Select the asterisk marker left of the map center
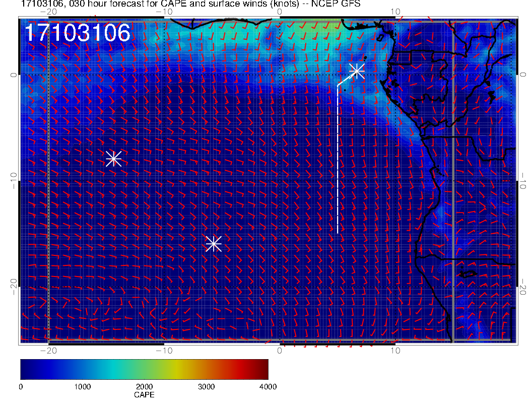The height and width of the screenshot is (411, 532). click(x=113, y=158)
